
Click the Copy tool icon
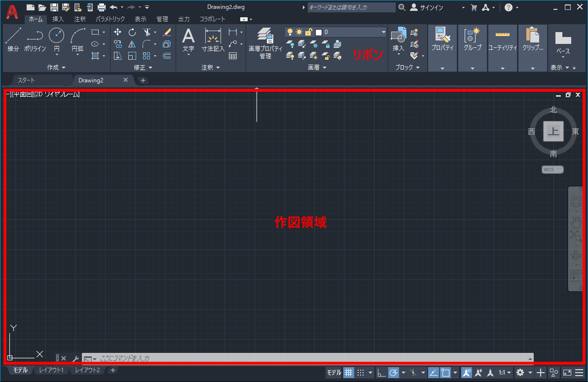[x=118, y=44]
